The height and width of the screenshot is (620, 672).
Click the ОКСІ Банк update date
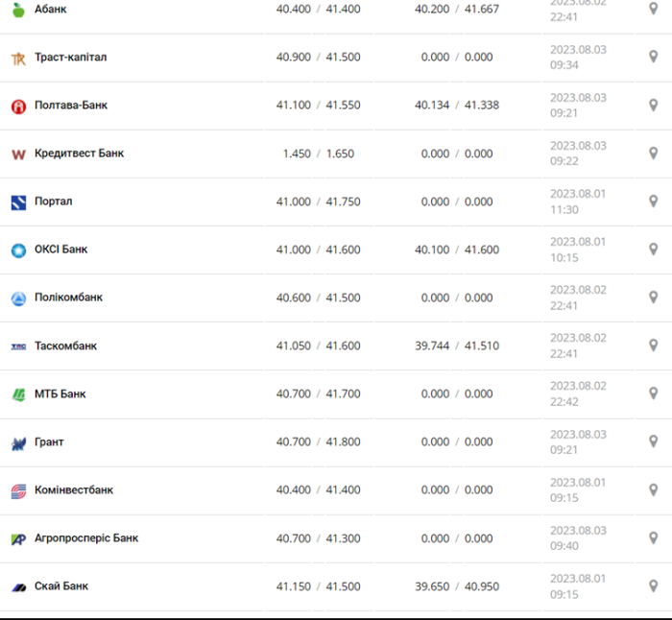click(578, 250)
